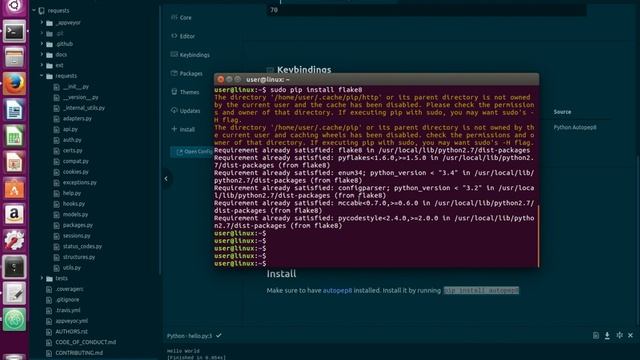
Task: Expand the ext folder
Action: 42,65
